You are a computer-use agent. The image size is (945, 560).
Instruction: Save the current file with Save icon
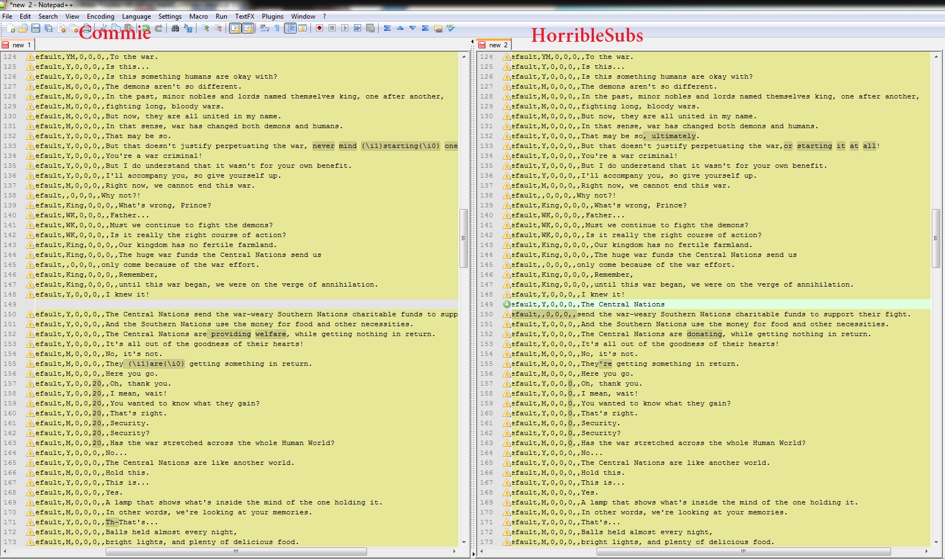(36, 28)
